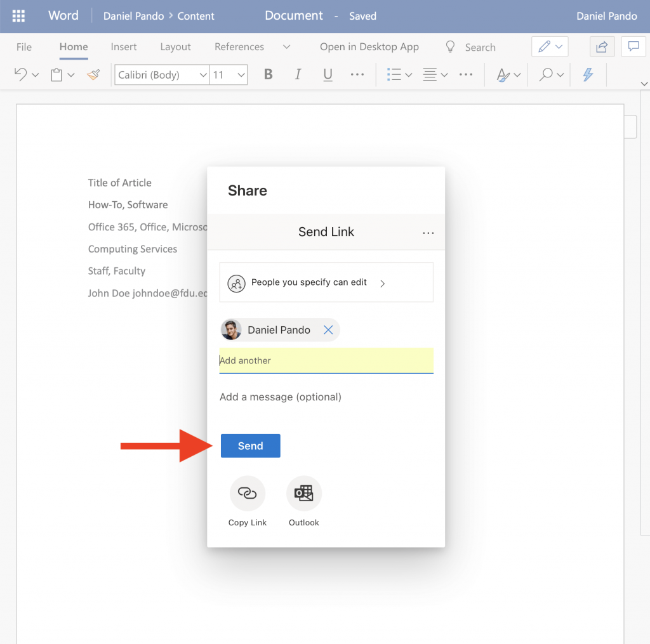Viewport: 650px width, 644px height.
Task: Toggle Italic formatting
Action: click(298, 74)
